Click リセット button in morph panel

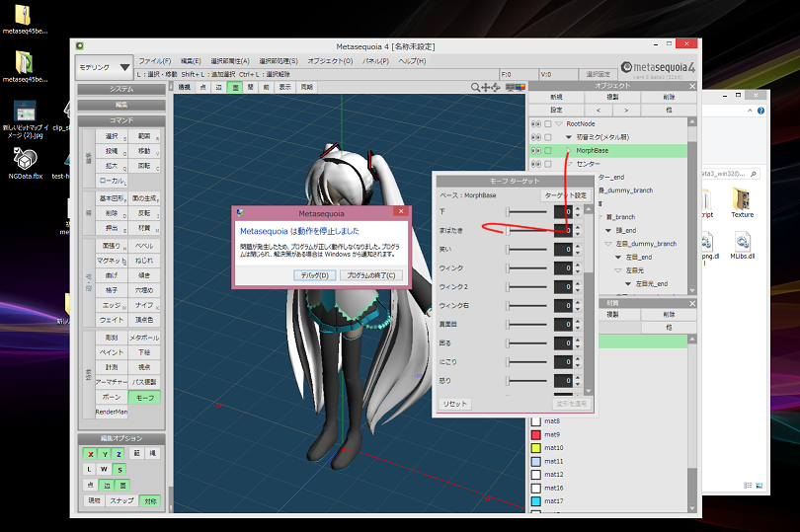pyautogui.click(x=454, y=404)
